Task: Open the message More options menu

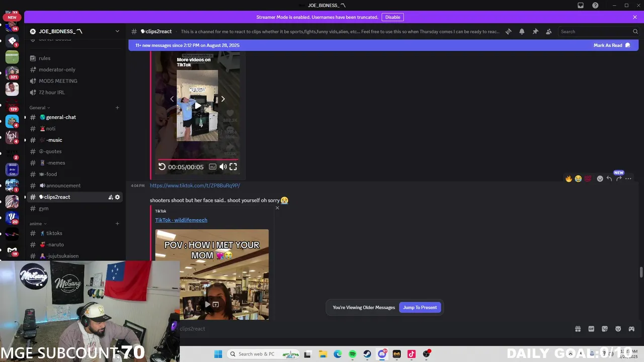Action: [628, 178]
